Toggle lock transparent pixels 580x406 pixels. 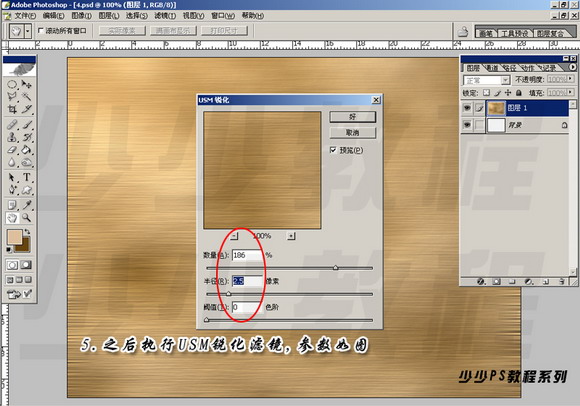(x=486, y=92)
